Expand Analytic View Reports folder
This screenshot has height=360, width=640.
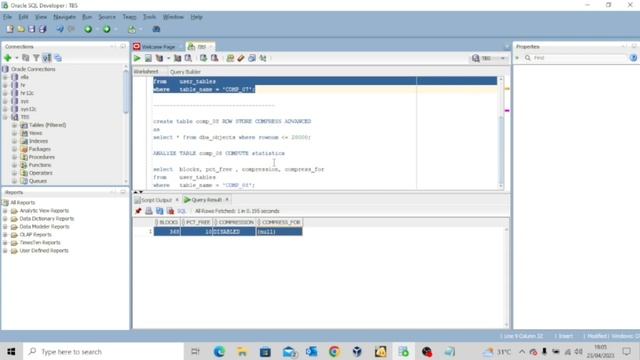click(5, 211)
